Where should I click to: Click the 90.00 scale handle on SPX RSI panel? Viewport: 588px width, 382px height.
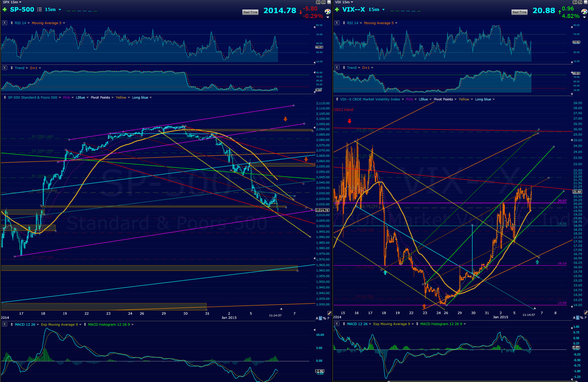point(314,27)
